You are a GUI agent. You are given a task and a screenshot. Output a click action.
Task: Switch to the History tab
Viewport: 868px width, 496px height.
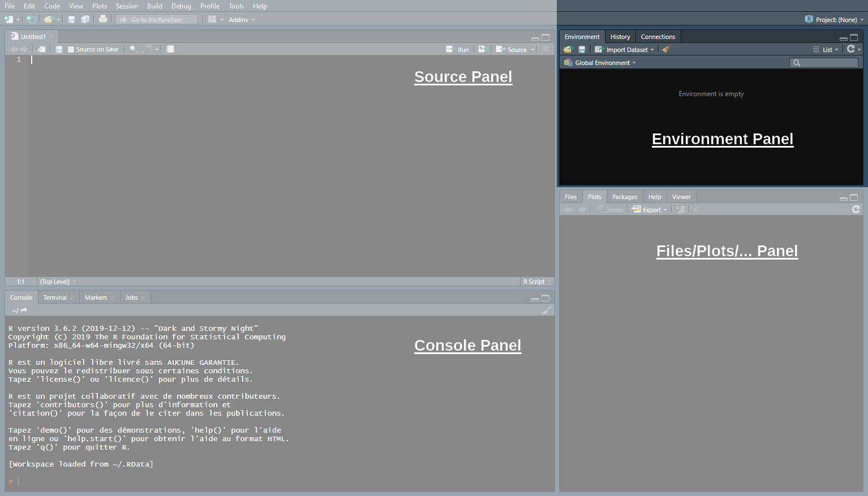point(620,37)
